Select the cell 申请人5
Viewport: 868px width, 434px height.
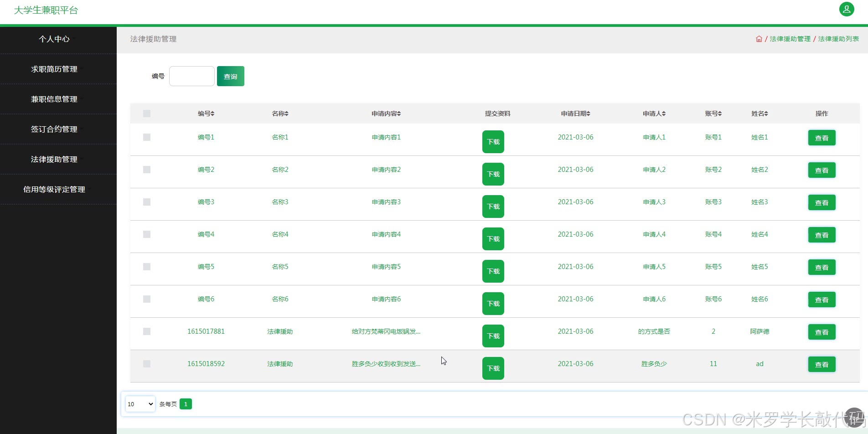point(654,267)
